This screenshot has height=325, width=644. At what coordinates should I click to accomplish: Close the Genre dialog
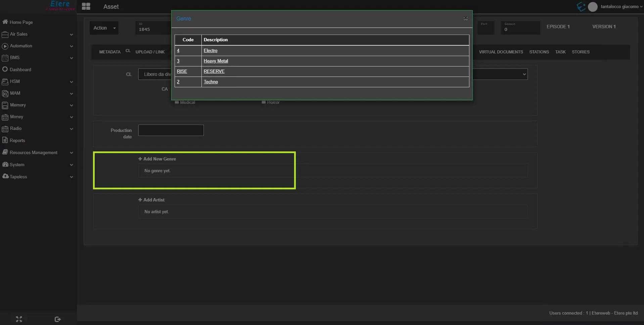point(465,18)
